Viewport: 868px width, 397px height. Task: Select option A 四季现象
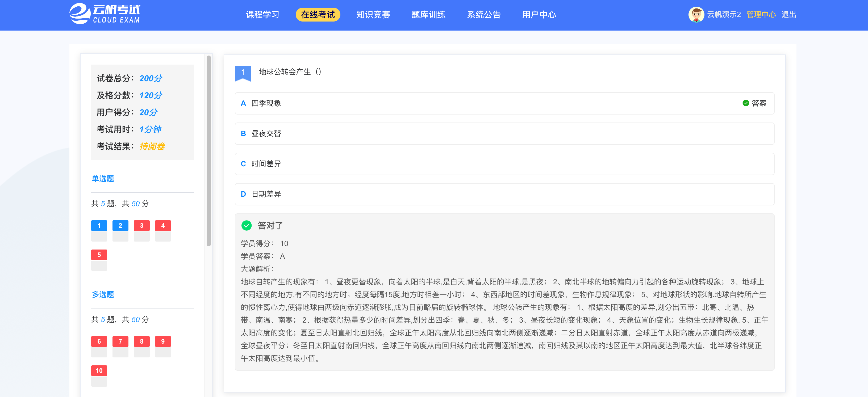(504, 103)
